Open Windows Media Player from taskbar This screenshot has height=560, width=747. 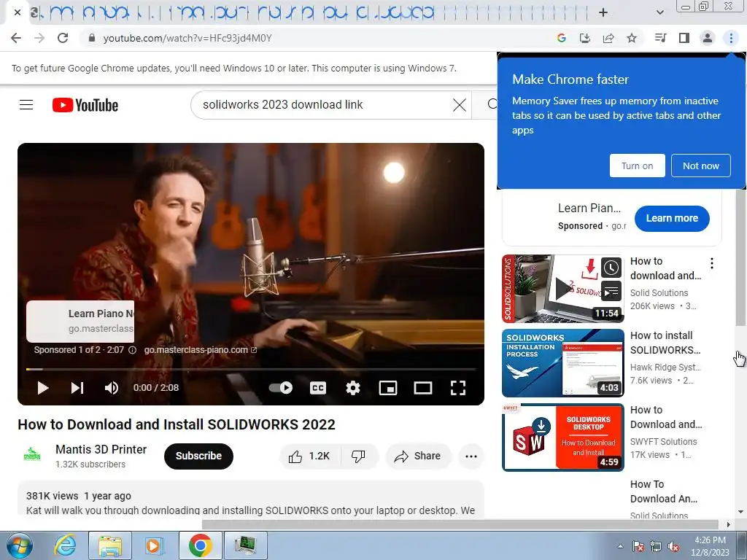point(154,545)
